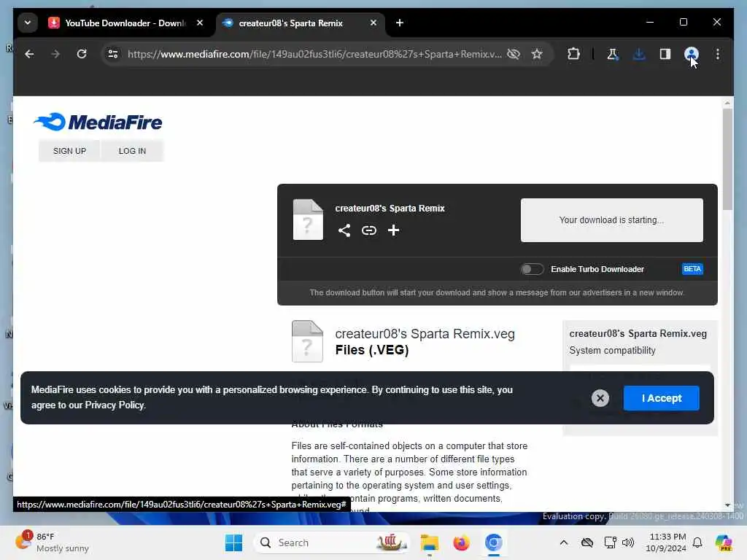Click the cloud sync tray icon
Screen dimensions: 747x560
pyautogui.click(x=587, y=542)
